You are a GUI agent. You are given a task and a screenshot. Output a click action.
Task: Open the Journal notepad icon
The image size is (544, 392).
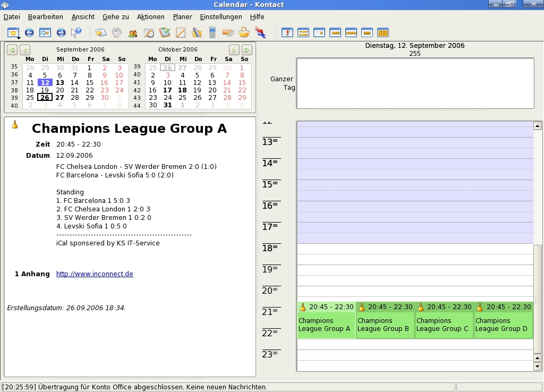(x=181, y=32)
